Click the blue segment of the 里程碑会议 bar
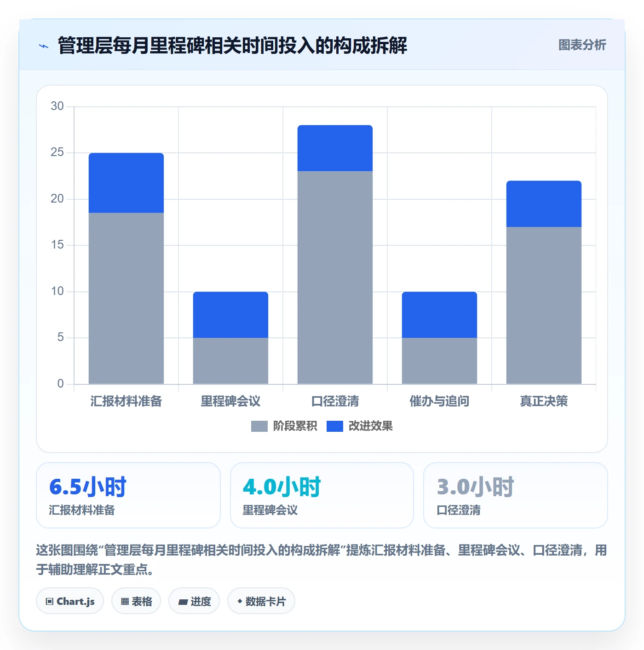 [230, 315]
